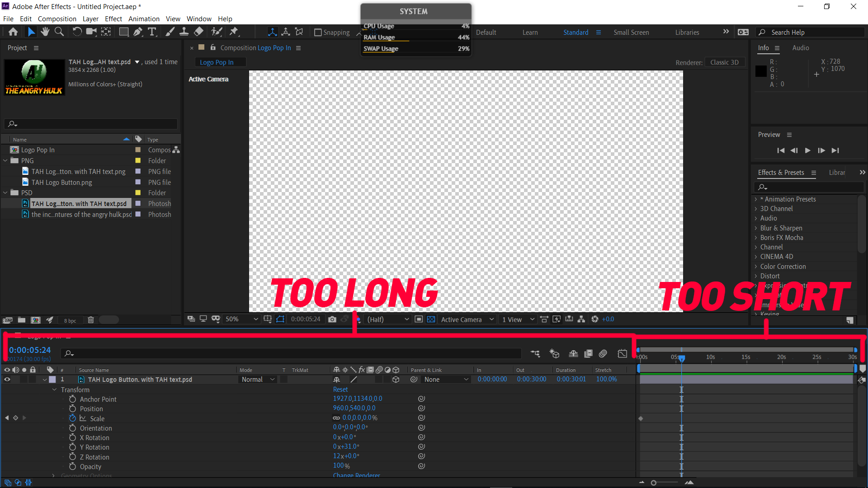Viewport: 868px width, 488px height.
Task: Click the Shape tool icon
Action: (124, 32)
